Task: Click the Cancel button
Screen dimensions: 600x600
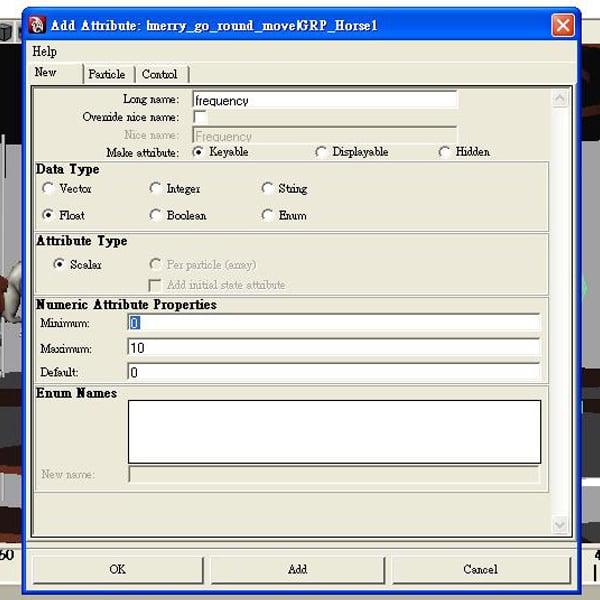Action: pos(481,569)
